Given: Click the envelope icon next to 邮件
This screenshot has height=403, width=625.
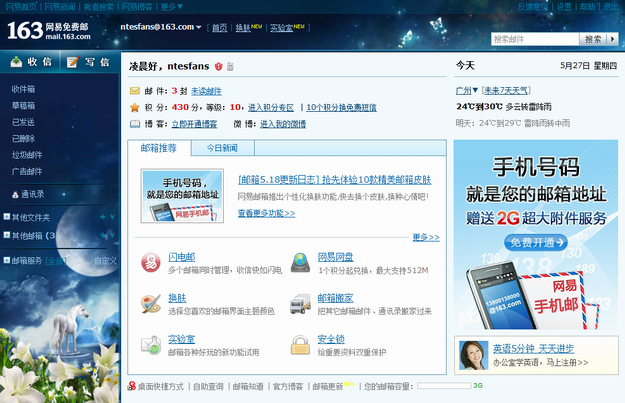Looking at the screenshot, I should [x=135, y=91].
